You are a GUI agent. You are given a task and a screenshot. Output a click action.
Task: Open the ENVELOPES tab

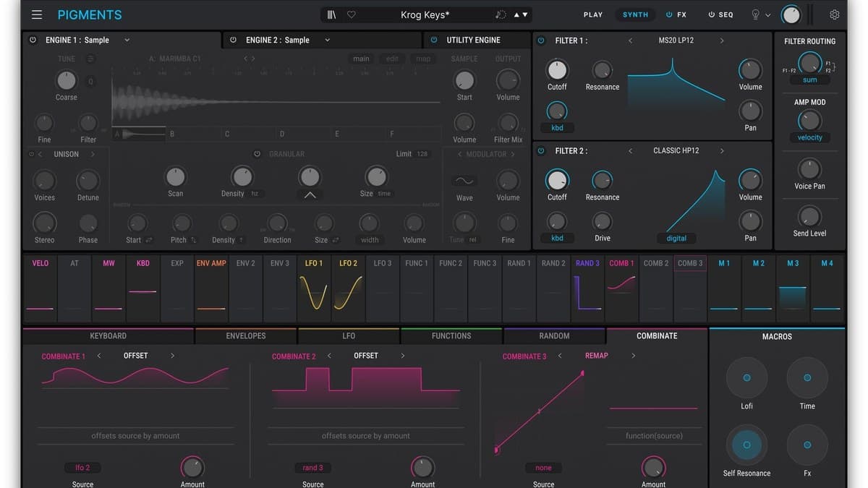pos(246,336)
